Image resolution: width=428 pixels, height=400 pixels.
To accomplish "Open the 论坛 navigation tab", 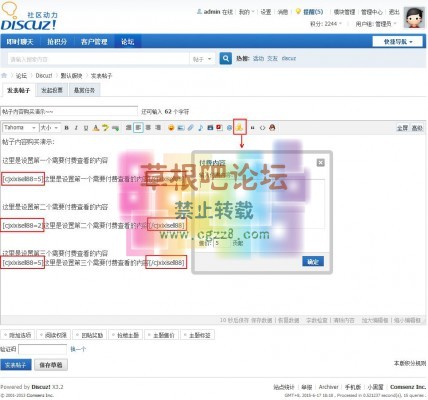I will coord(127,42).
